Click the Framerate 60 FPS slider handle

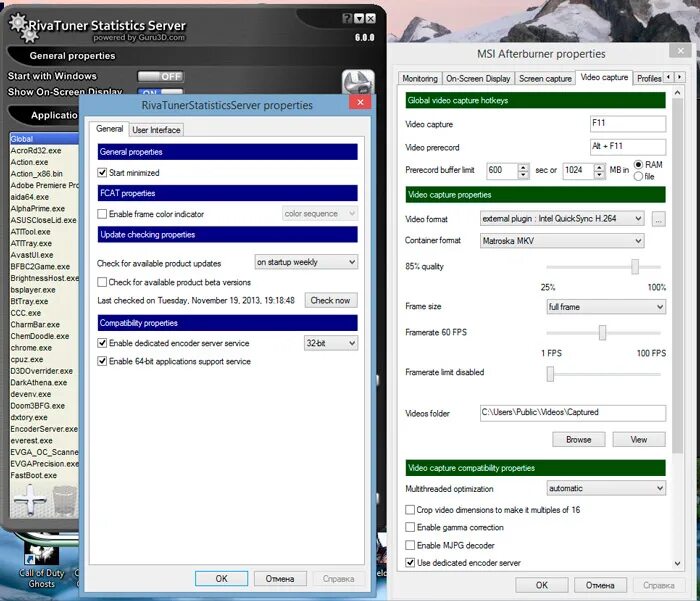point(602,333)
